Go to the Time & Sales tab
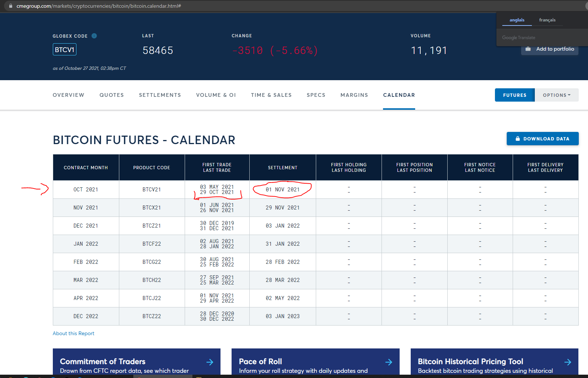 pos(271,95)
